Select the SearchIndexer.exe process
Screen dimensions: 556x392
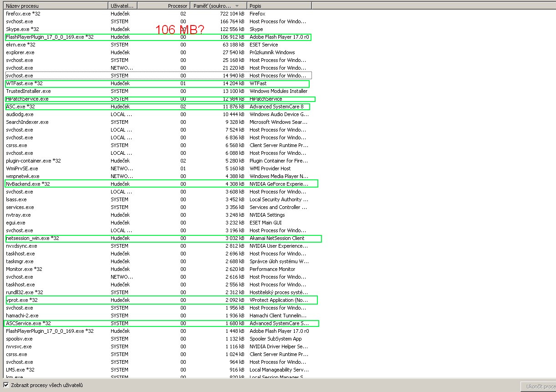tap(158, 122)
